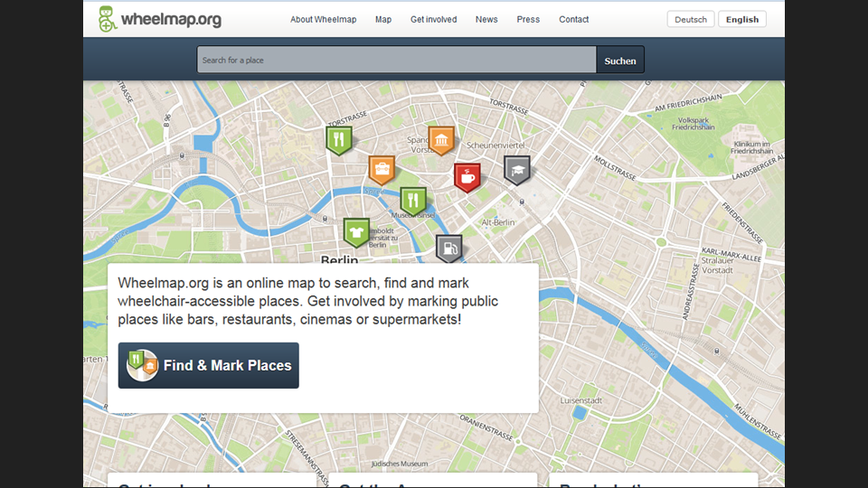
Task: Select orange briefcase marker on map
Action: point(382,169)
